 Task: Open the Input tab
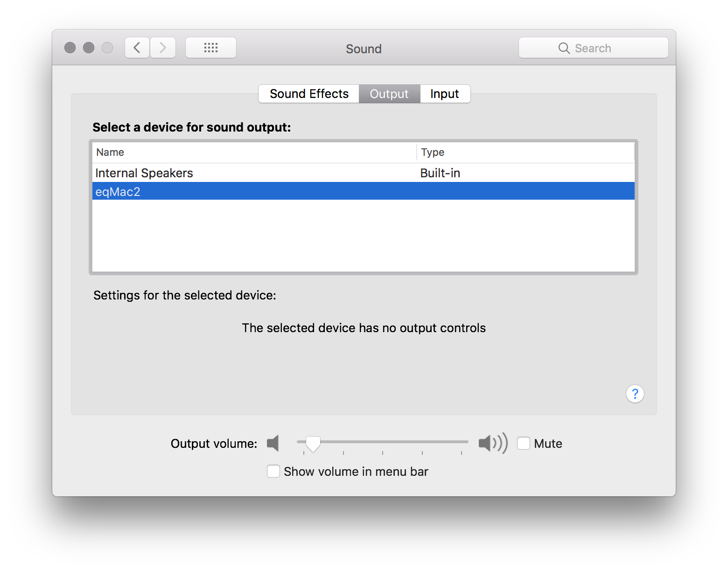click(x=445, y=94)
